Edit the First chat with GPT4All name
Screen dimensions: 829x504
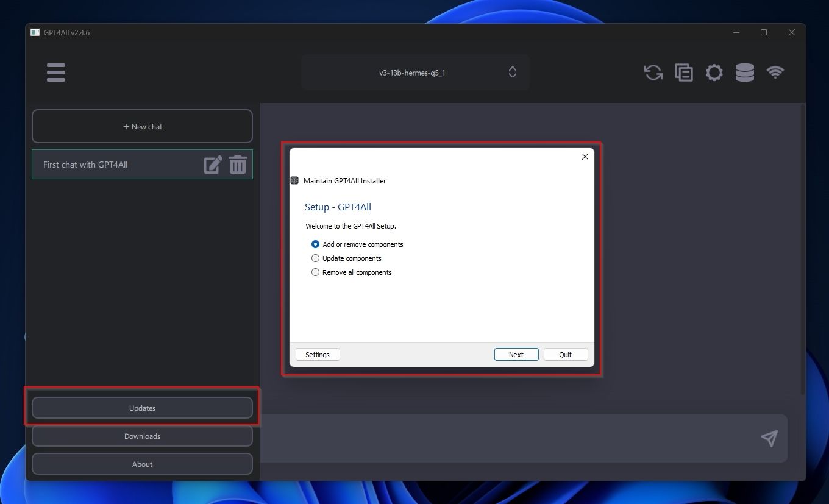tap(213, 165)
